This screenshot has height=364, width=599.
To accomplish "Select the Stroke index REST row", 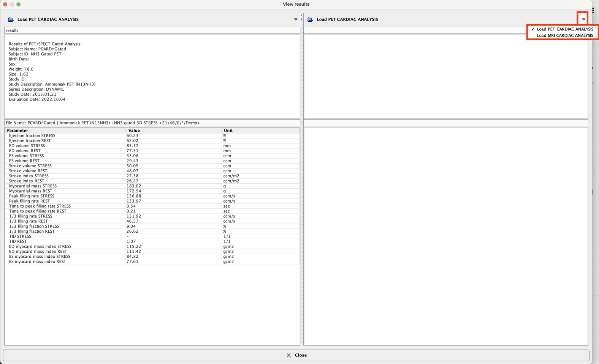I will [152, 181].
